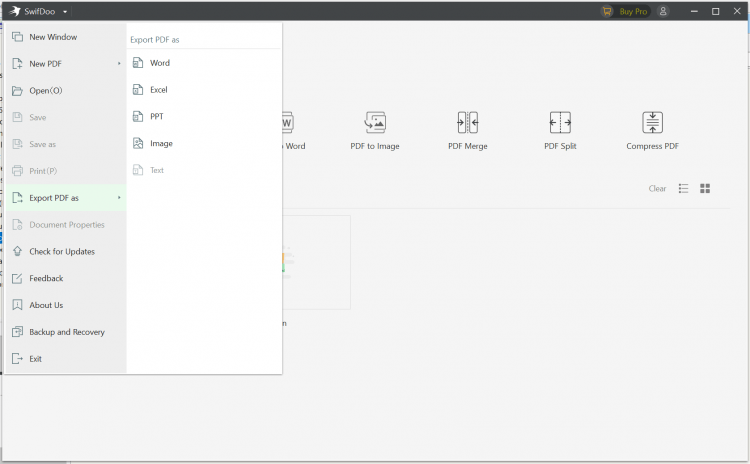Select Check for Updates entry

tap(66, 251)
